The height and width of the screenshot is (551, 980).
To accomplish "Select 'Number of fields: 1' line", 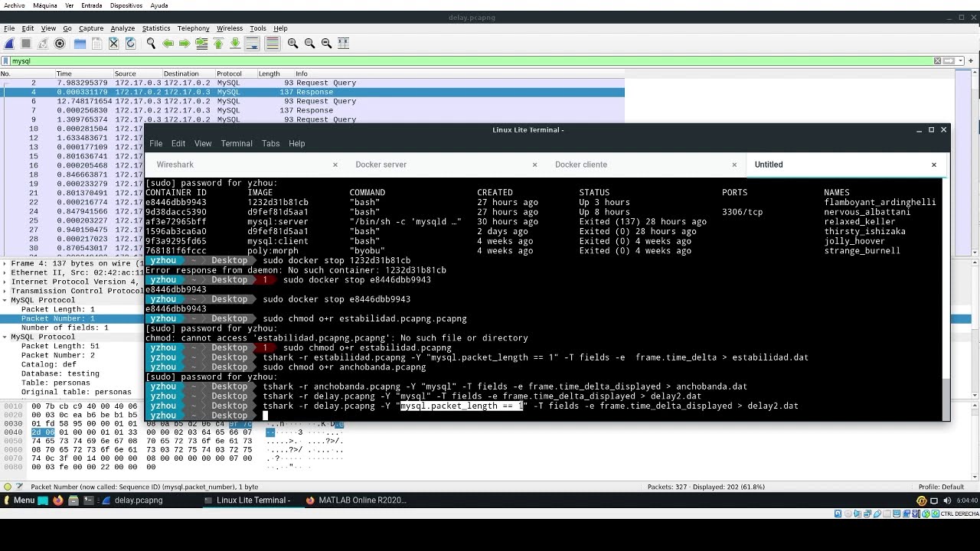I will pyautogui.click(x=64, y=328).
